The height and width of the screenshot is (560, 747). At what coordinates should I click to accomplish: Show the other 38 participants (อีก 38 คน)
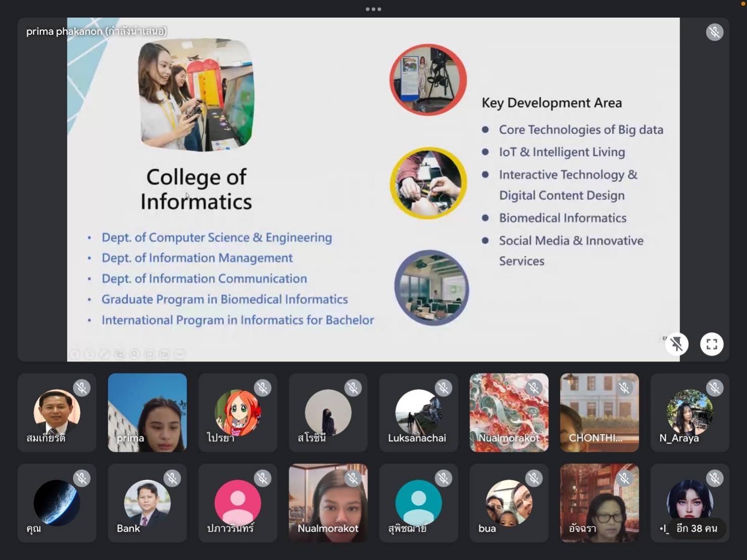(696, 528)
